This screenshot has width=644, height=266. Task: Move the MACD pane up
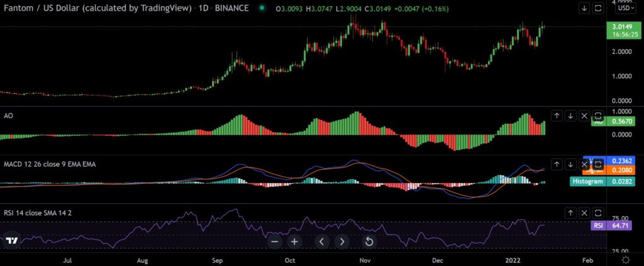[557, 165]
